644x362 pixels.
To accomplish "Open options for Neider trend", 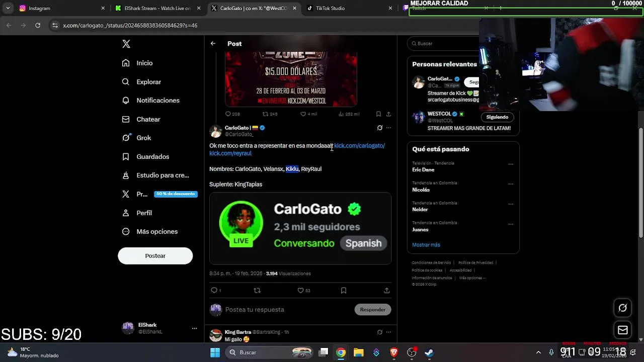I will point(511,204).
